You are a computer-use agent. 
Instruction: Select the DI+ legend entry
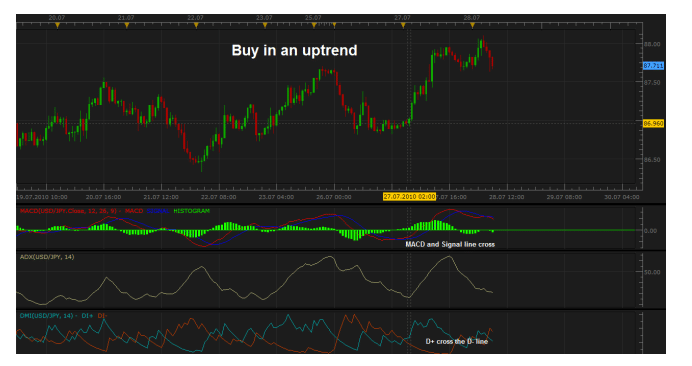(x=87, y=316)
